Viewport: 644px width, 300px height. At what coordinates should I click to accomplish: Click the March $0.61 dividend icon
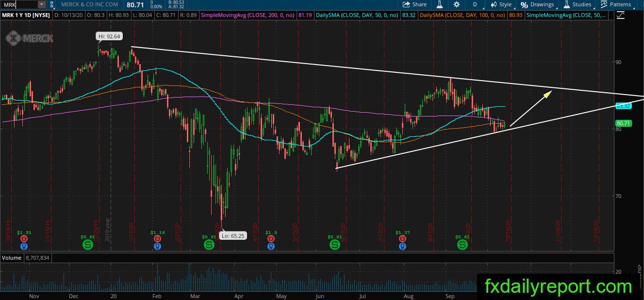click(209, 244)
